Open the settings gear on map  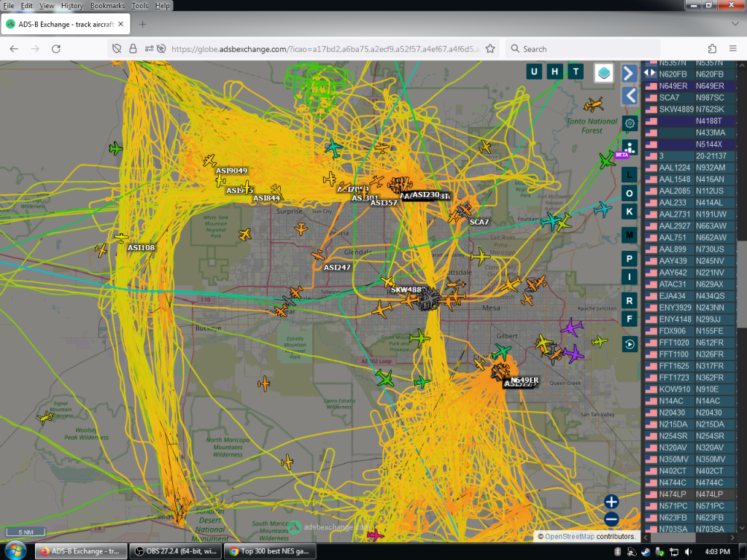(630, 123)
